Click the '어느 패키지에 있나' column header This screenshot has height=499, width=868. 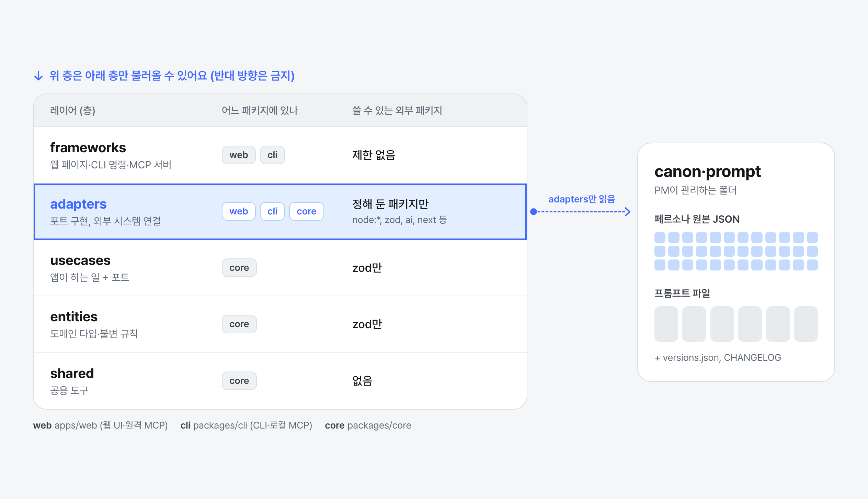(260, 111)
